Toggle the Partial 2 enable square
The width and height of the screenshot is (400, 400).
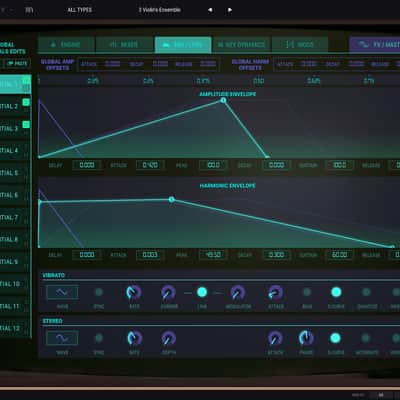pos(26,102)
